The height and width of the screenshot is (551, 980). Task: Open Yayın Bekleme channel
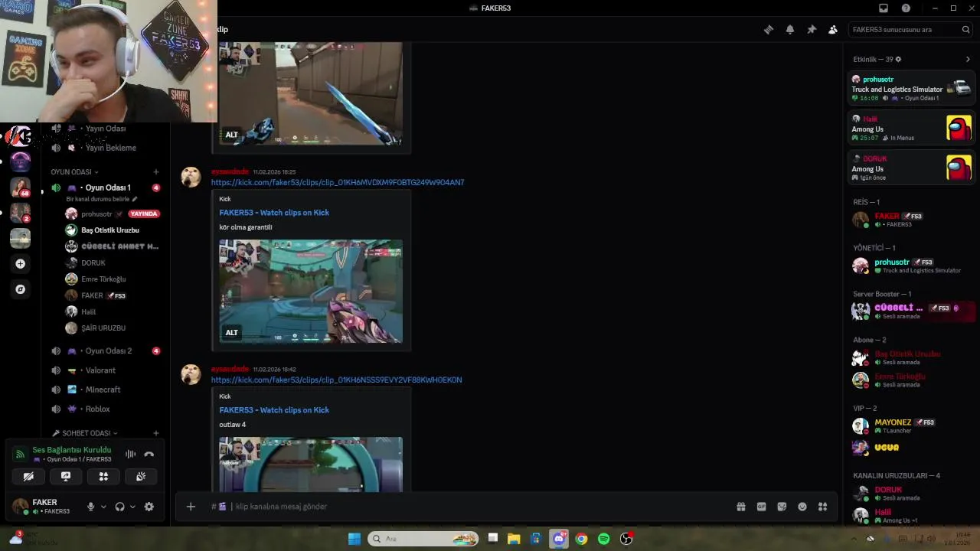pos(105,148)
